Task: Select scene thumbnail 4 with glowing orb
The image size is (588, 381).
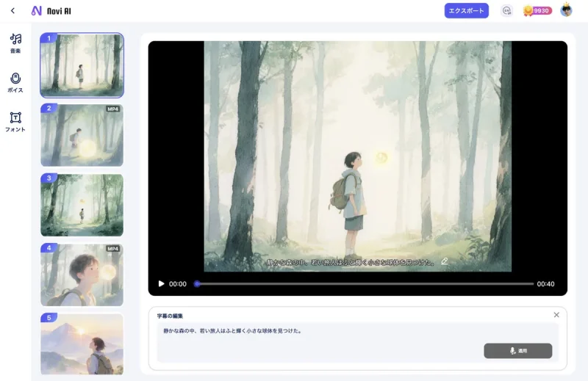Action: click(x=82, y=275)
